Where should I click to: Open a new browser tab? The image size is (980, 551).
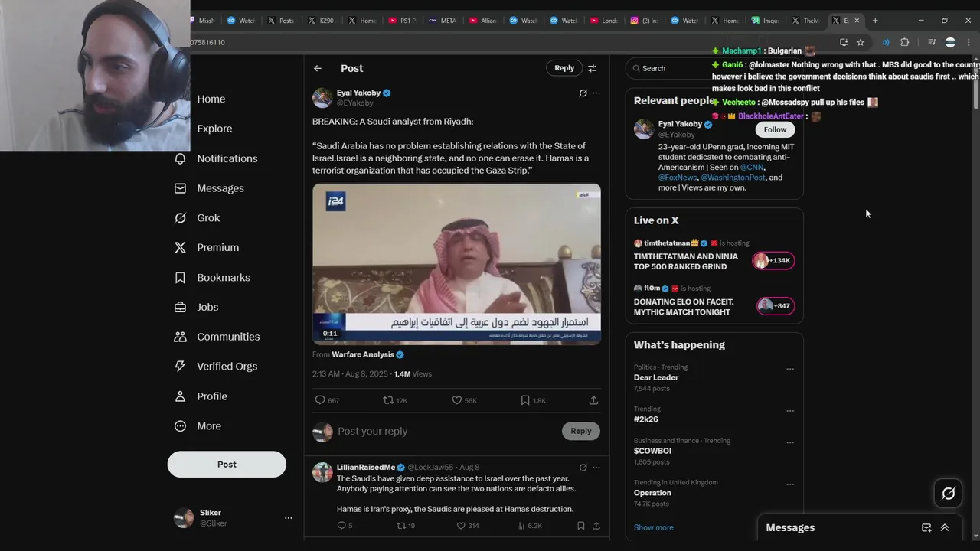click(x=875, y=21)
